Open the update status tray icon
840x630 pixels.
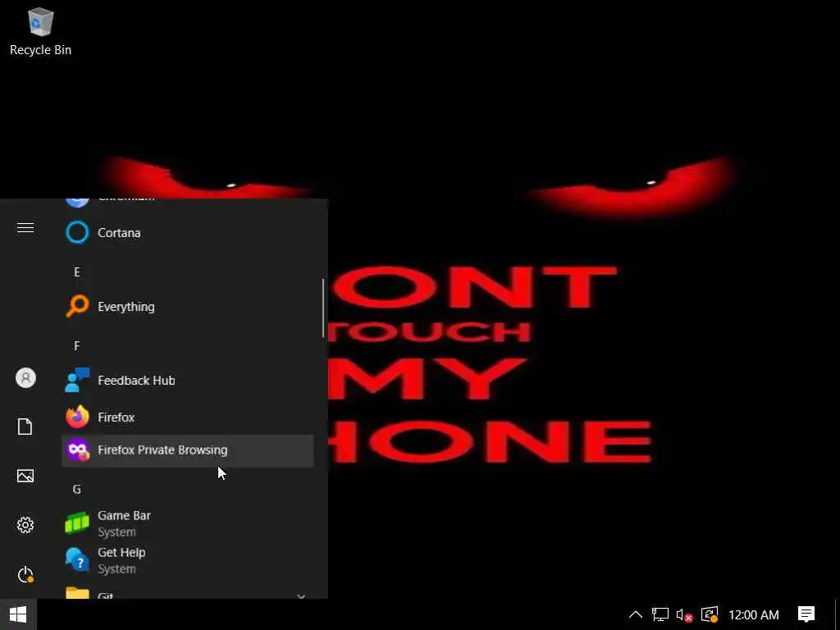click(710, 614)
